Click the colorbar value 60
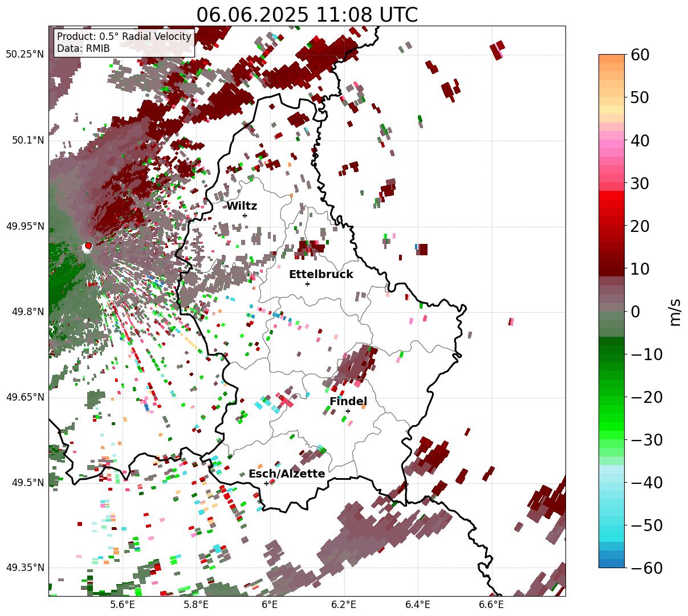Screen dimensions: 688x616 pos(640,55)
